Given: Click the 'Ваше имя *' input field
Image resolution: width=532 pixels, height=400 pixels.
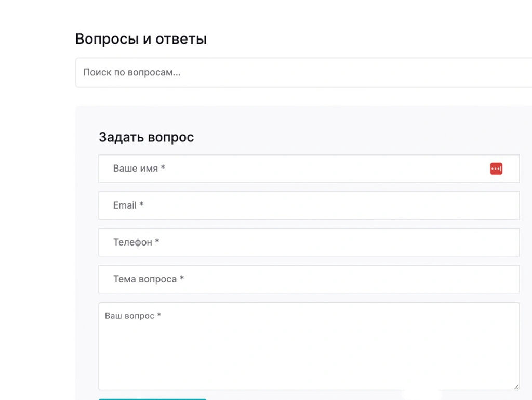Looking at the screenshot, I should coord(309,169).
